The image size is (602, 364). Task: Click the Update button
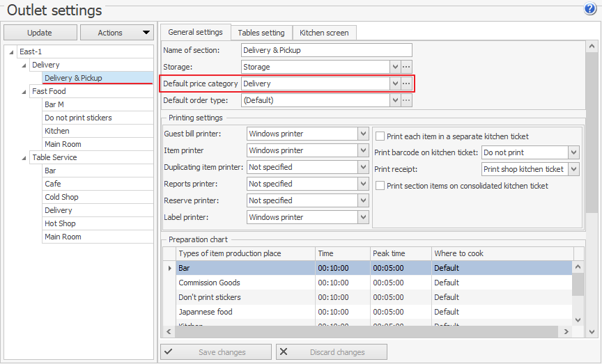[40, 33]
